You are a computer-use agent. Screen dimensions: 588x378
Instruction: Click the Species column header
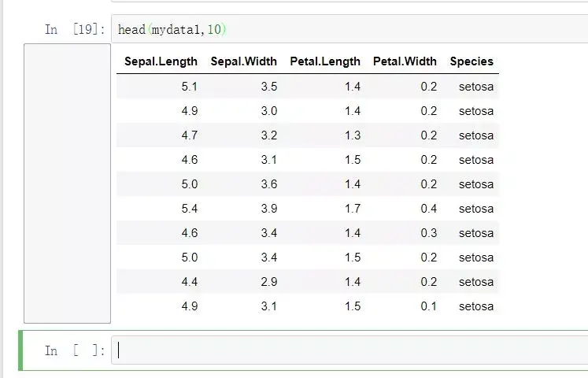(472, 61)
